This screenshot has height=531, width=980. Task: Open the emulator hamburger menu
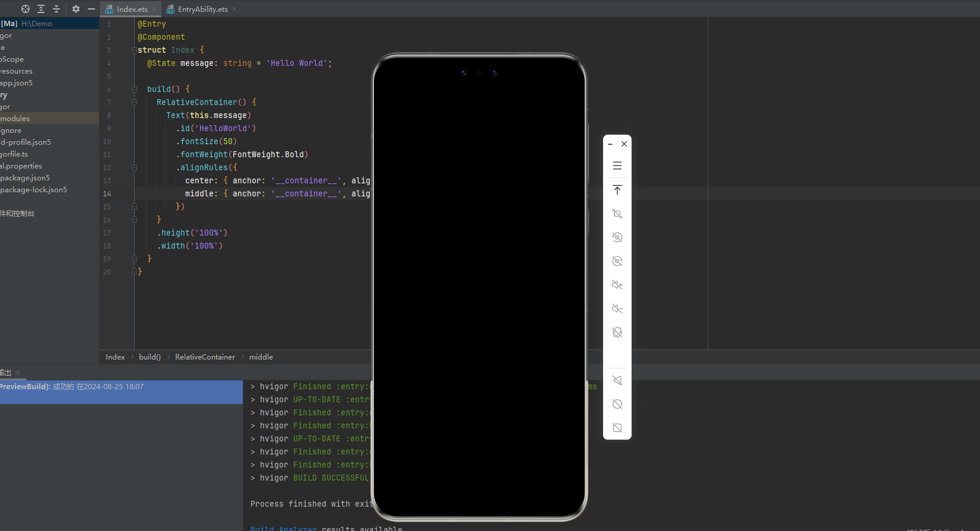coord(617,166)
